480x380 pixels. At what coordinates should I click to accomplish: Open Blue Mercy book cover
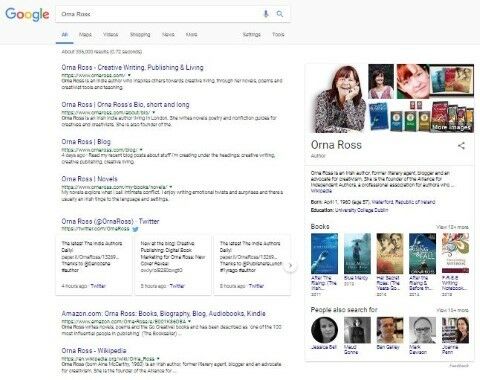[x=357, y=254]
